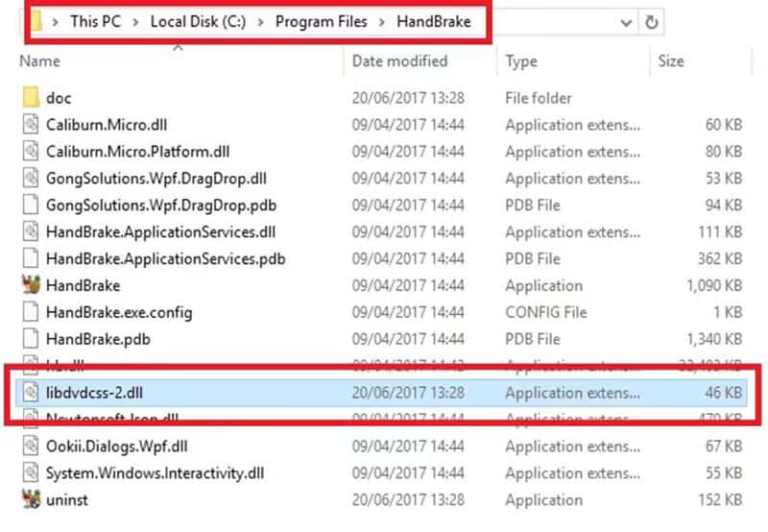Sort files by Date modified column header
The height and width of the screenshot is (532, 768).
(x=399, y=60)
